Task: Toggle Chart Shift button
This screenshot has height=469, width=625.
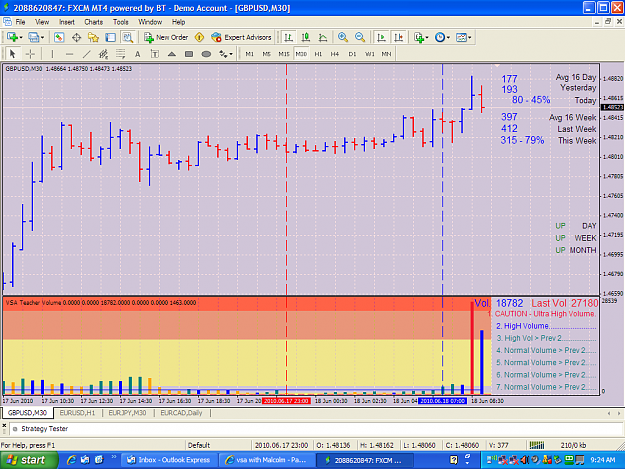Action: coord(398,37)
